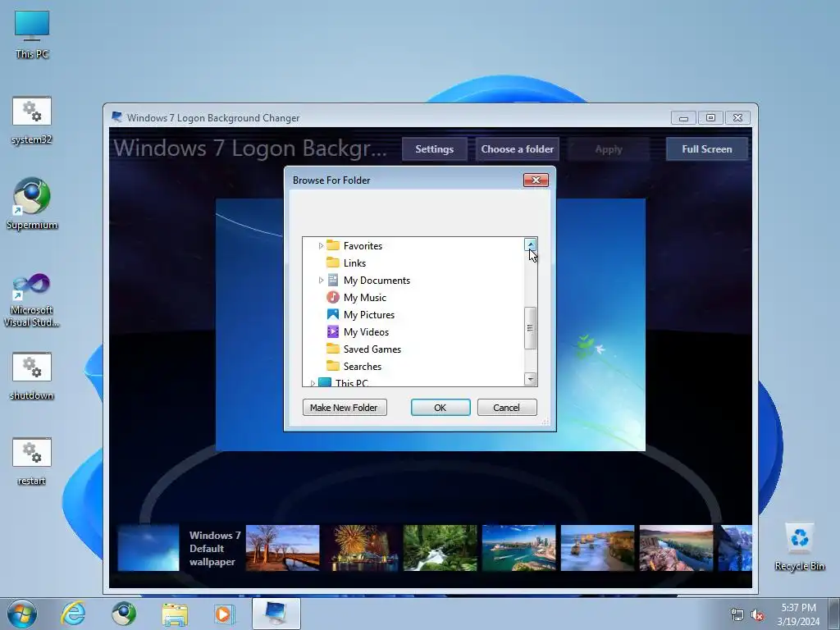Expand the Favorites tree node

(321, 246)
